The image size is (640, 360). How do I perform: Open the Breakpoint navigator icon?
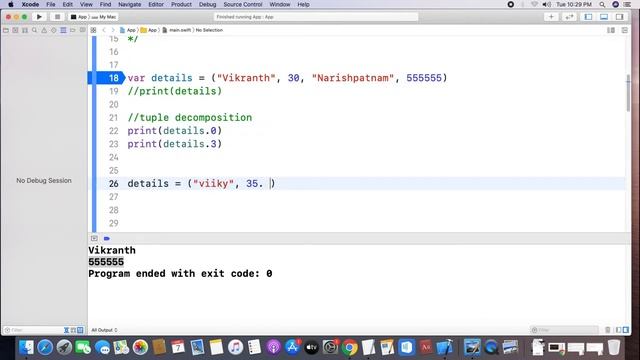click(x=73, y=30)
